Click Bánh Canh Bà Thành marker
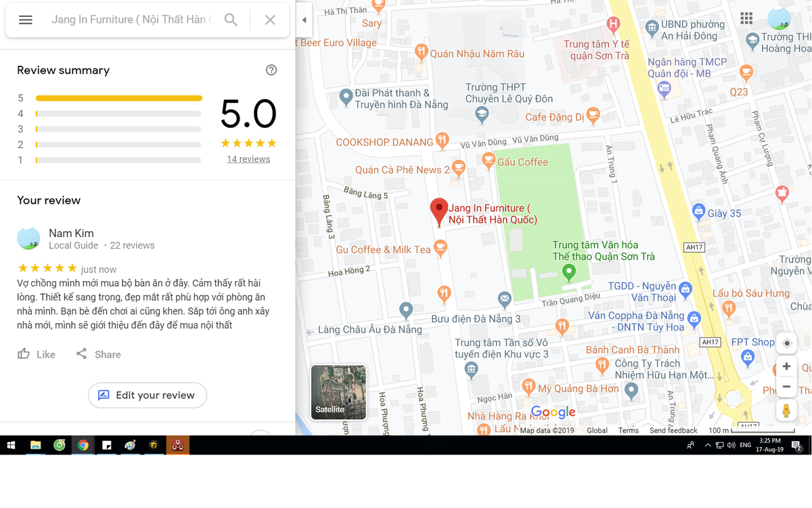Screen dimensions: 812x508 [x=602, y=366]
